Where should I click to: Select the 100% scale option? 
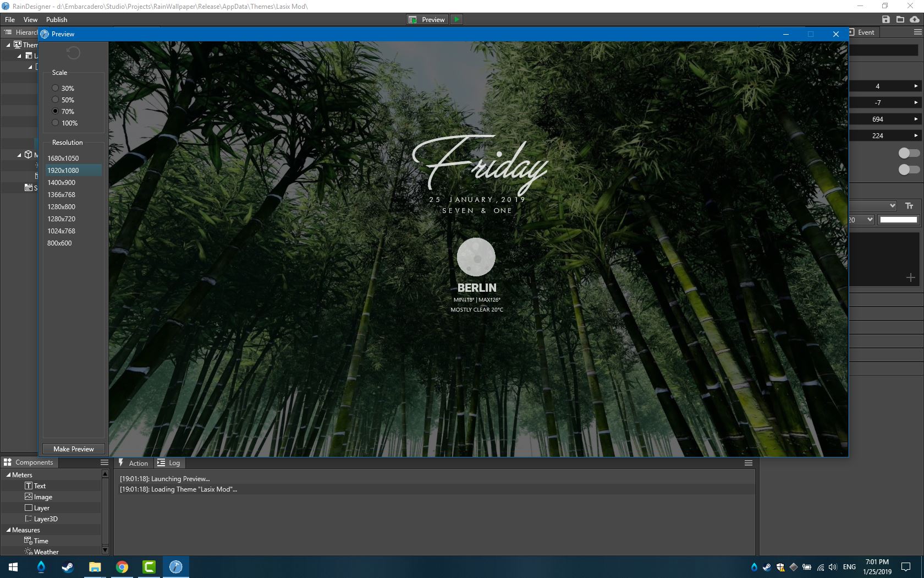tap(55, 122)
